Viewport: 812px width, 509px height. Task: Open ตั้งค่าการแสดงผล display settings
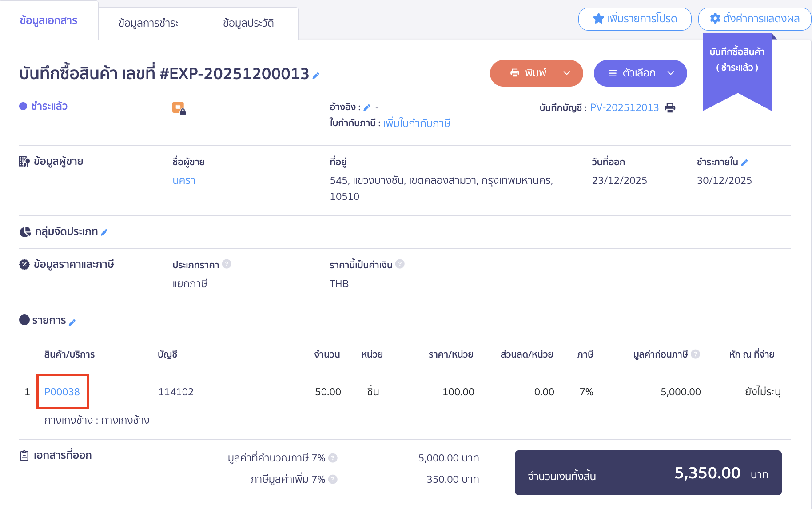coord(754,19)
